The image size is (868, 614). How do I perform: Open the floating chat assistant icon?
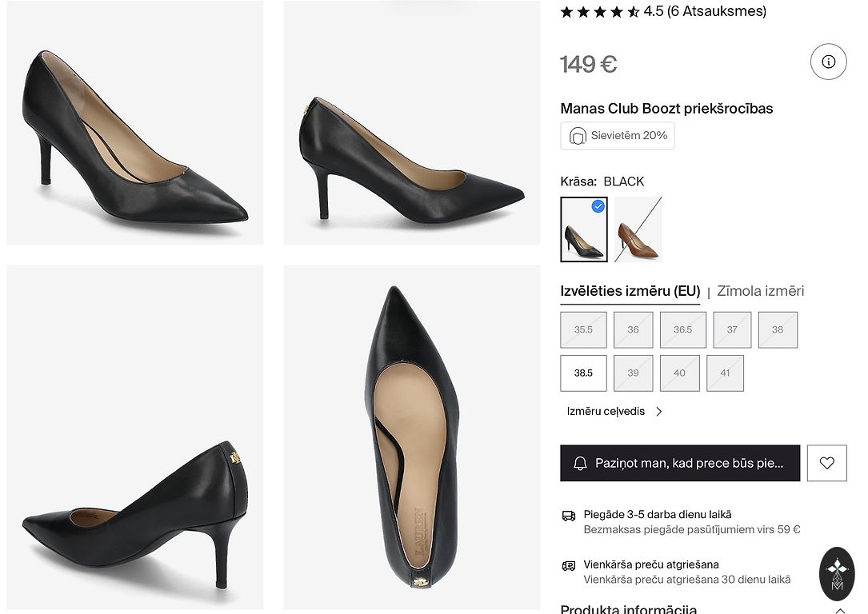pos(837,574)
